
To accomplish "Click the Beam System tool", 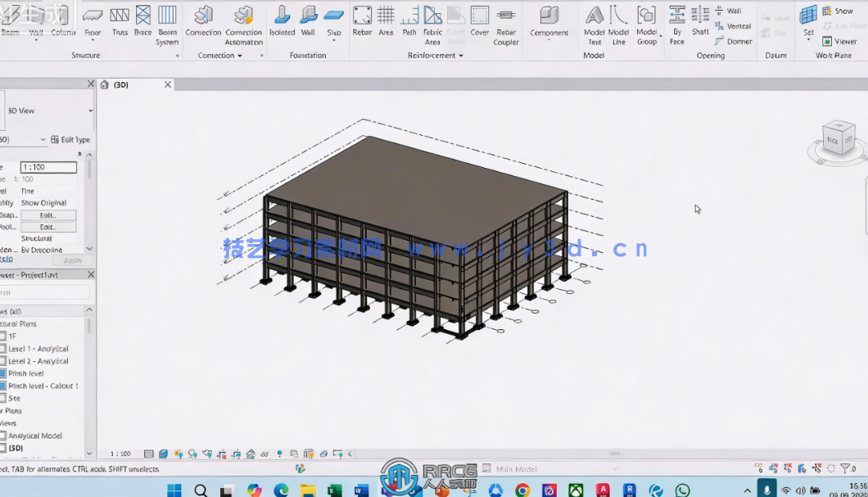I will point(167,24).
